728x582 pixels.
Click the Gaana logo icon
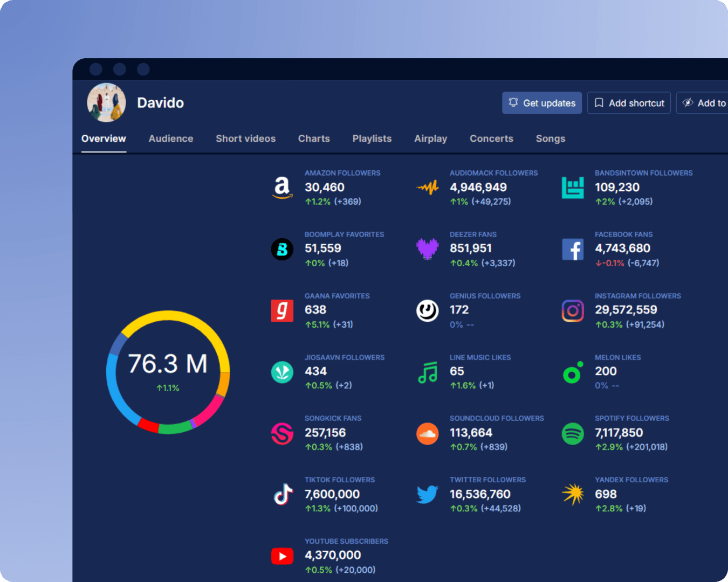click(x=282, y=310)
